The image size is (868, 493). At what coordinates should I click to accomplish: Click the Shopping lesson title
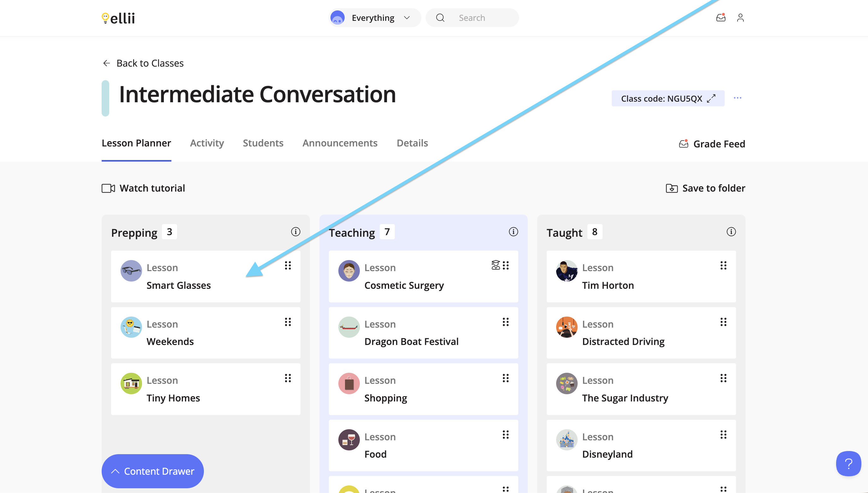(386, 398)
